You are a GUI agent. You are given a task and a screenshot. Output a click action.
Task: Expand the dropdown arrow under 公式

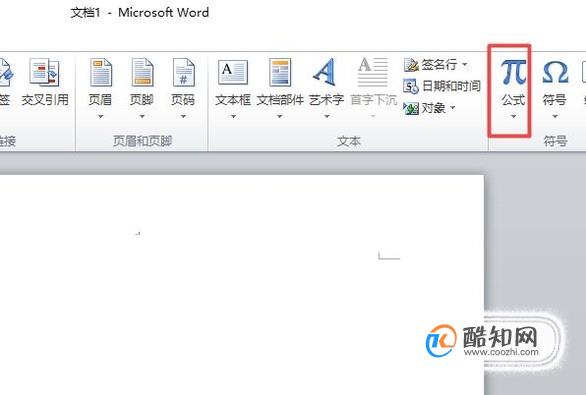[513, 117]
